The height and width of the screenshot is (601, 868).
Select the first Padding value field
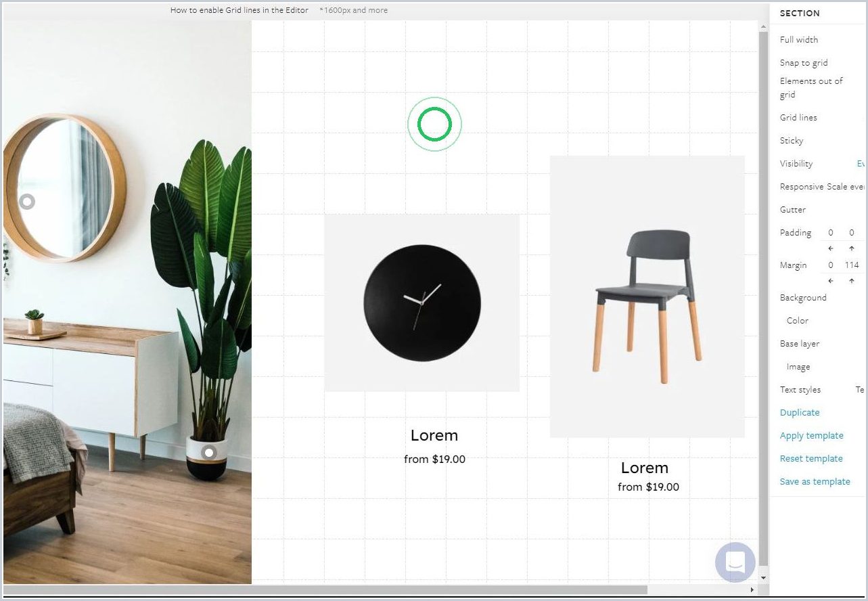[x=831, y=233]
